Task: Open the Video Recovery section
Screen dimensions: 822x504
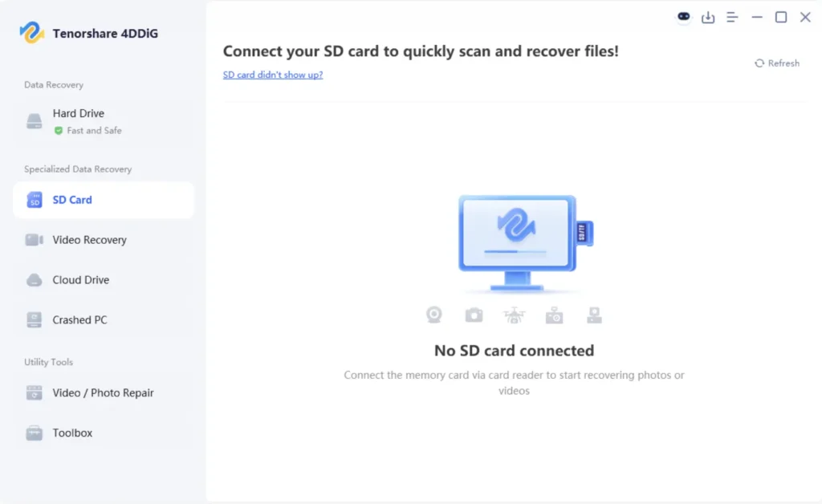Action: tap(89, 240)
